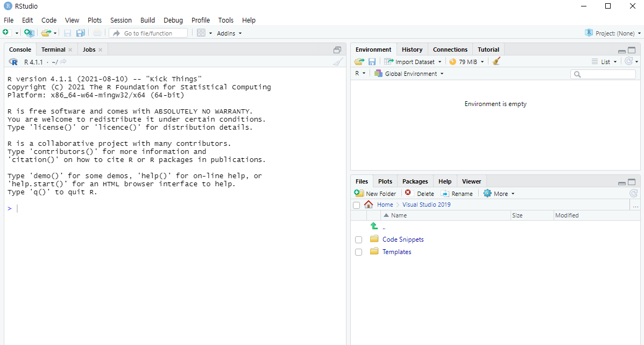Screen dimensions: 644x345
Task: Open the Edit menu
Action: pos(27,20)
